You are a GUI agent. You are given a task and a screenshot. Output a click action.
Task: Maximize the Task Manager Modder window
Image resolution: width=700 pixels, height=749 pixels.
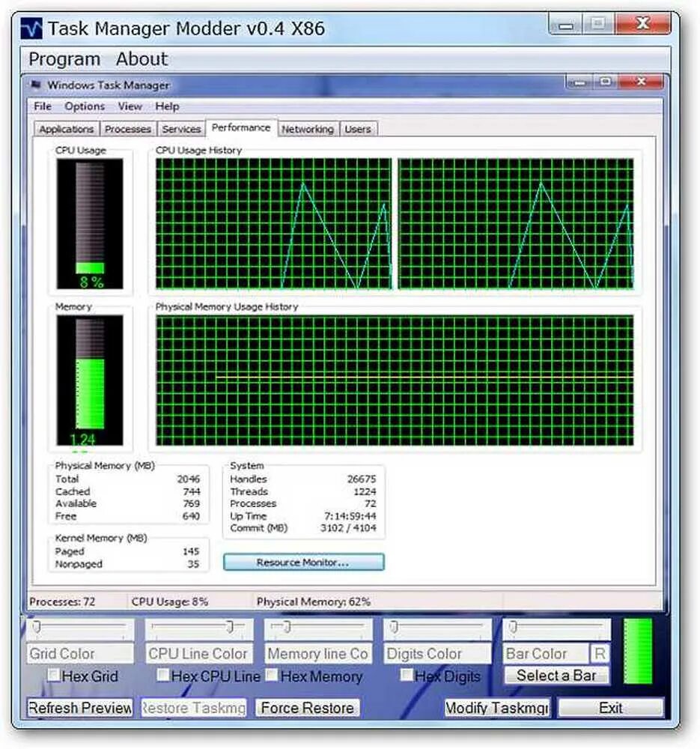tap(598, 23)
